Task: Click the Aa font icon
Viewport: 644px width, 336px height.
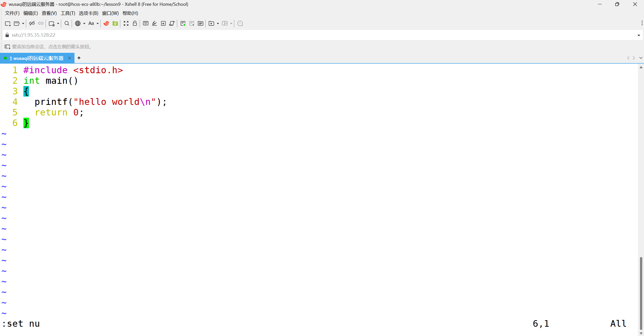Action: pyautogui.click(x=91, y=23)
